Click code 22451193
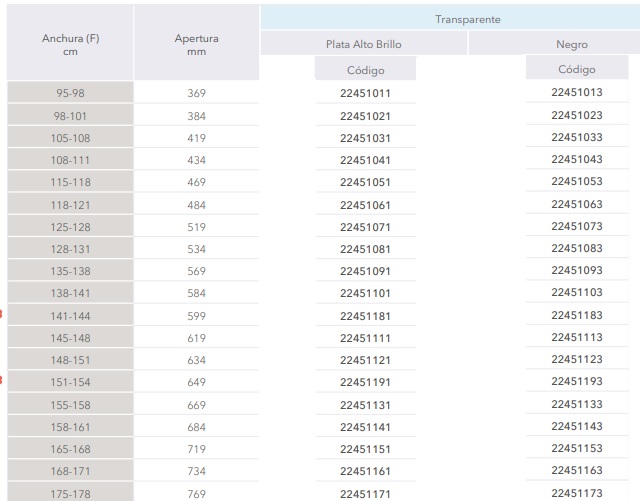This screenshot has width=640, height=501. point(577,381)
